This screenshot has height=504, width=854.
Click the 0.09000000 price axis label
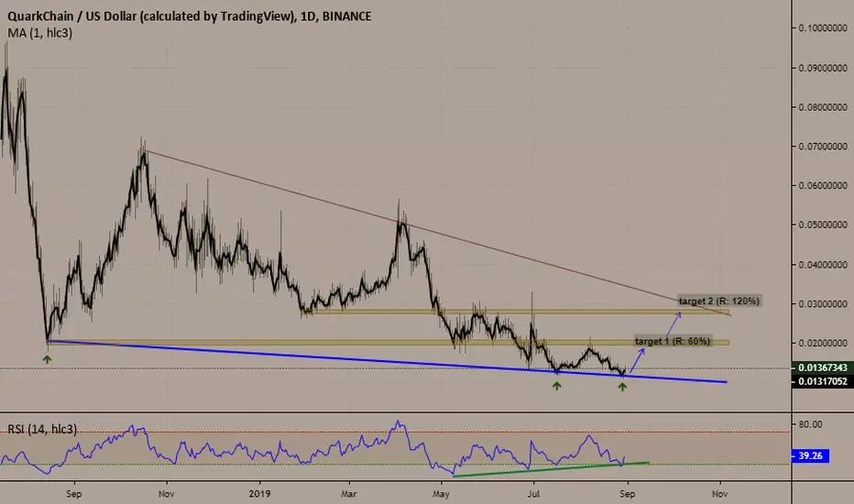pos(823,68)
